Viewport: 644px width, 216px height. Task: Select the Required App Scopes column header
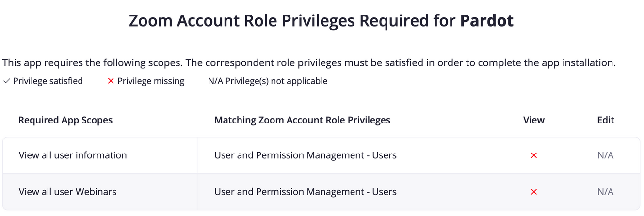click(65, 120)
